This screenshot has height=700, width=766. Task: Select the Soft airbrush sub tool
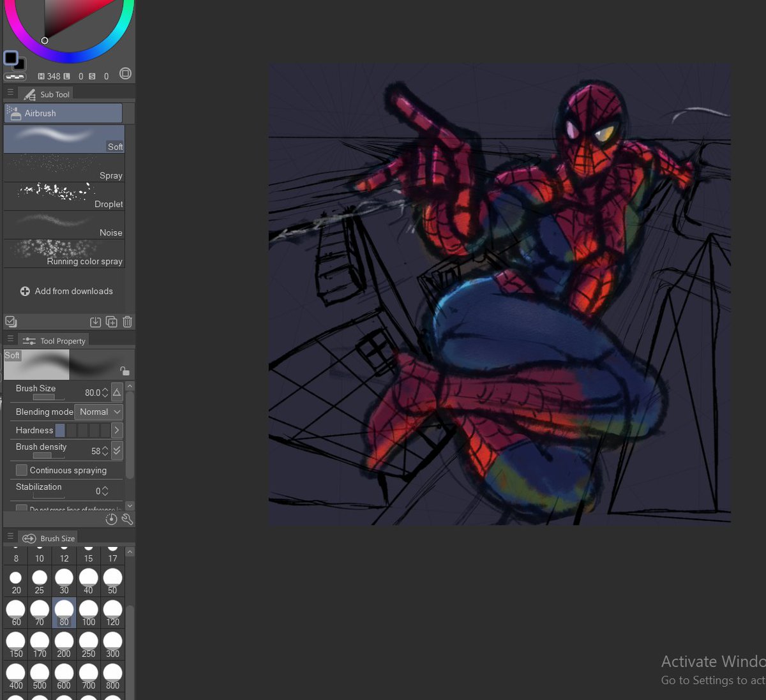click(x=64, y=139)
